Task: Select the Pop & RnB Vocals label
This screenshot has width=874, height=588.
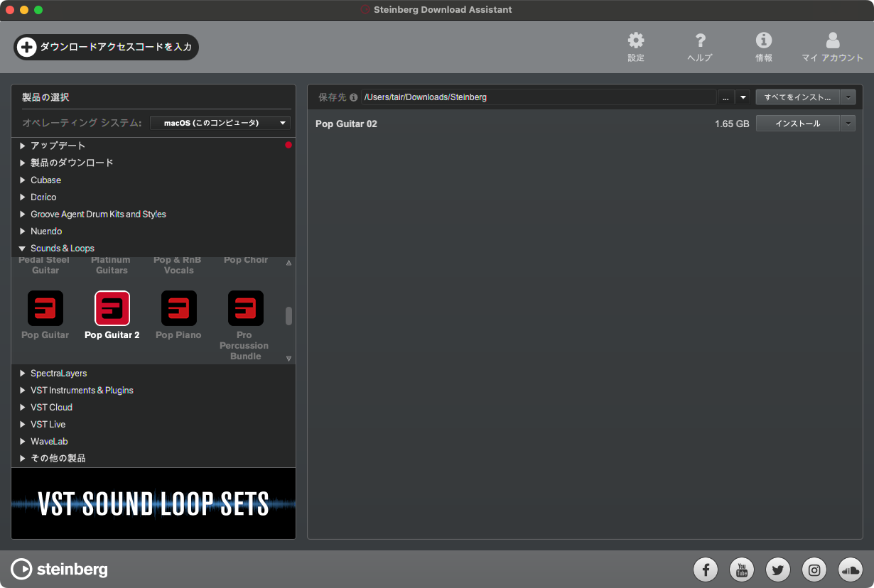Action: point(178,265)
